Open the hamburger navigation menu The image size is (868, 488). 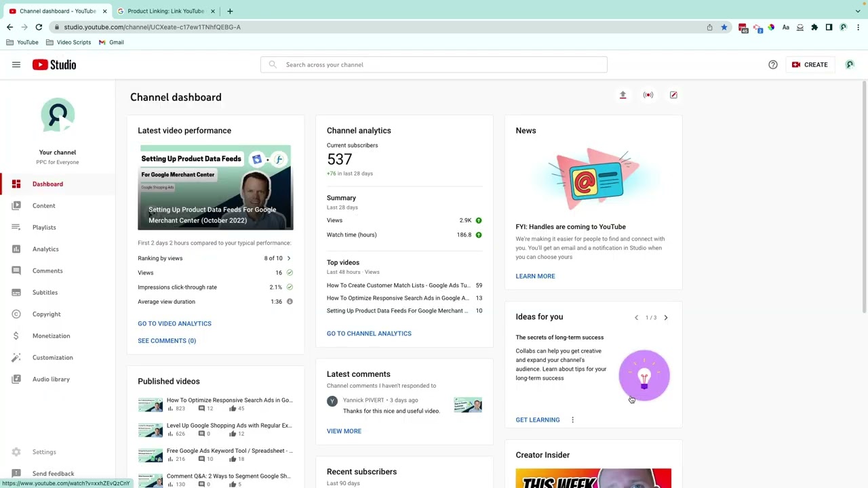click(x=16, y=64)
